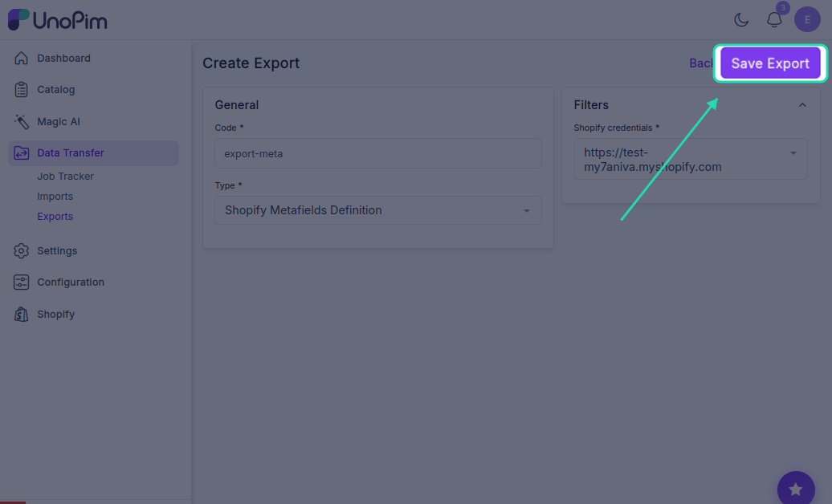Open notifications bell icon
Screen dimensions: 832x504
774,20
